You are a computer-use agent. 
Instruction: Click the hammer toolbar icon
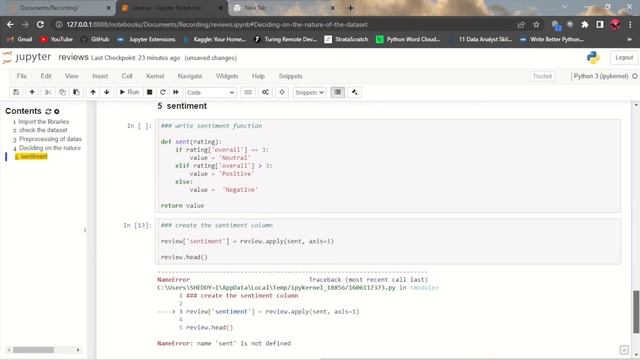[x=355, y=92]
